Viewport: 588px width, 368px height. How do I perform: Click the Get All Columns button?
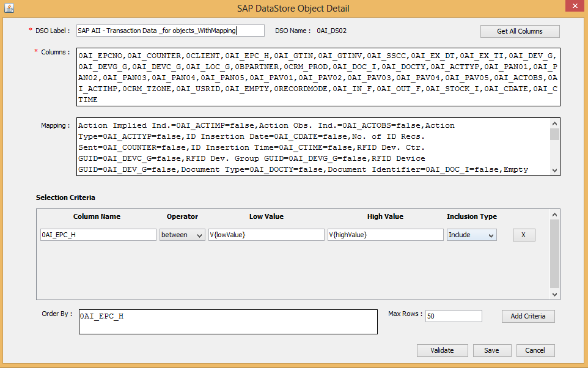(520, 31)
